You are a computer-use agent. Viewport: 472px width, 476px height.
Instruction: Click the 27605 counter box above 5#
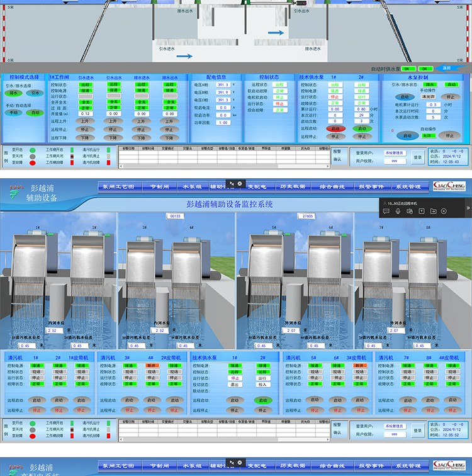(x=308, y=216)
